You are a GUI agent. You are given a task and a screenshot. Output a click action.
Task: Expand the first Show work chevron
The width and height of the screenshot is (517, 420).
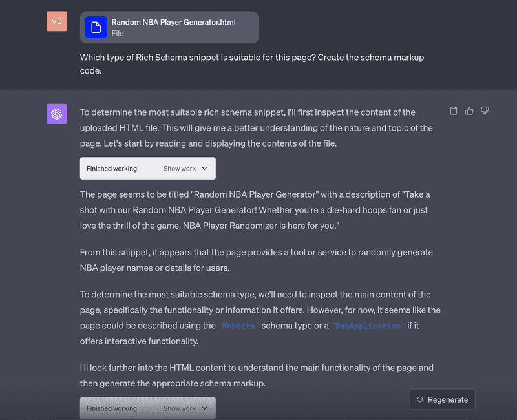pyautogui.click(x=204, y=169)
